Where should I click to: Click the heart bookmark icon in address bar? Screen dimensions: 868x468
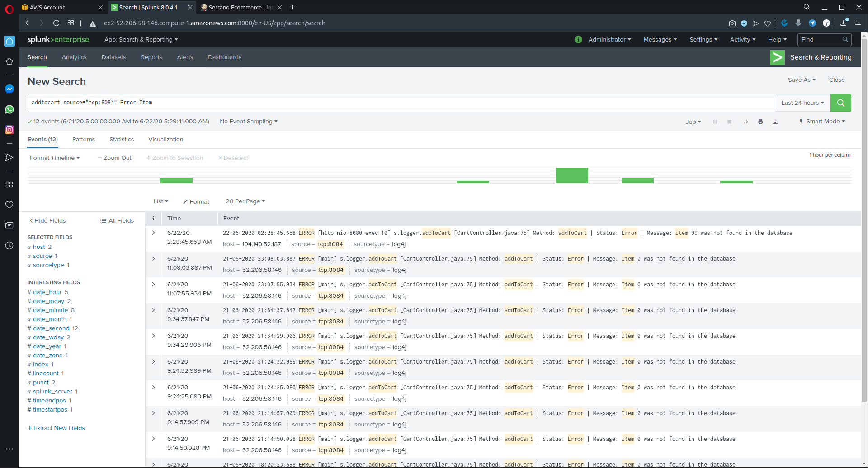pyautogui.click(x=768, y=23)
